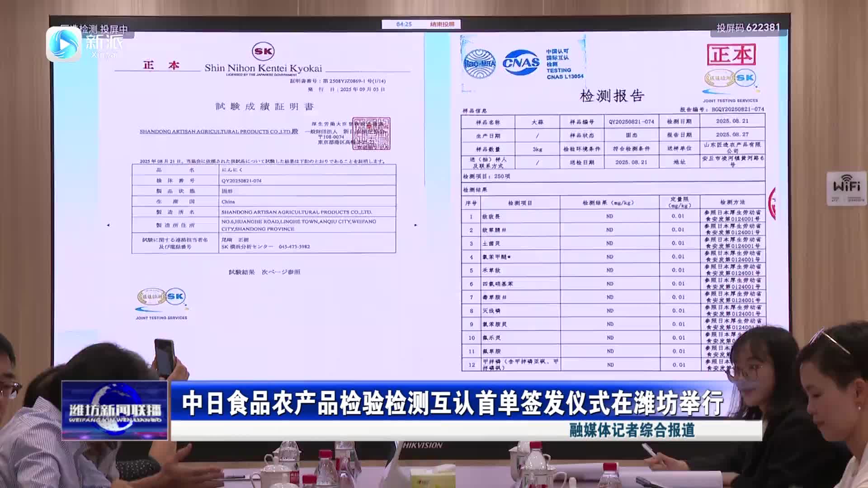This screenshot has height=488, width=868.
Task: Click the 结束投屏 button to end screen casting
Action: coord(442,24)
